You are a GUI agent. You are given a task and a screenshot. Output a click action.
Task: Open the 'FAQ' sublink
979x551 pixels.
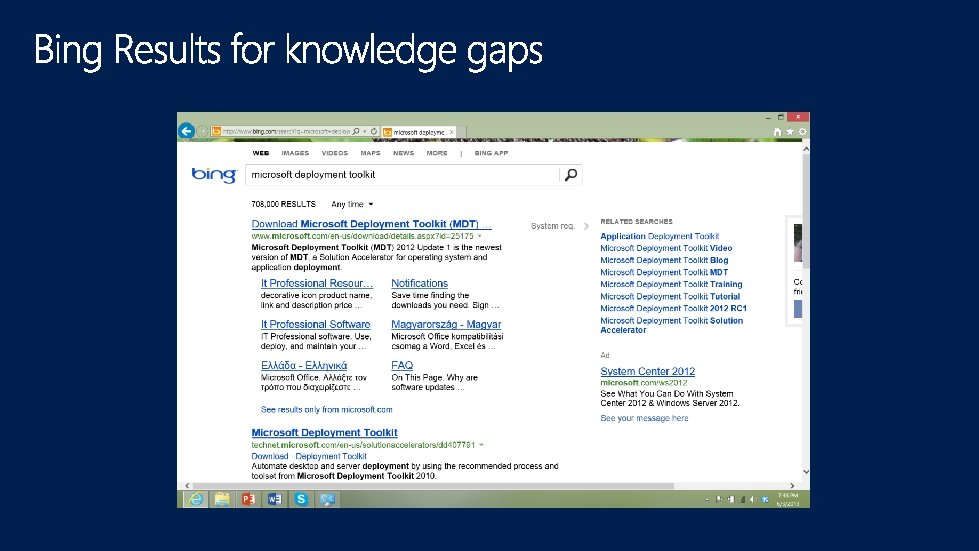click(x=402, y=366)
